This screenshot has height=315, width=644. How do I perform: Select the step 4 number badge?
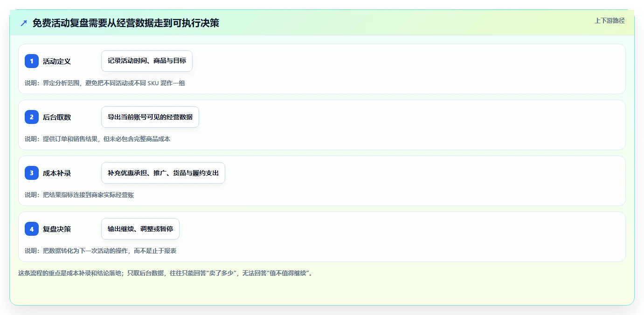[32, 229]
